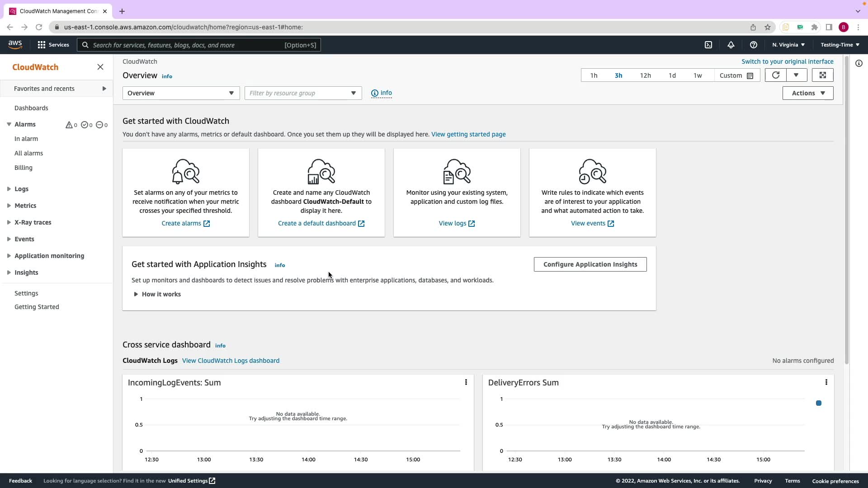
Task: Enter full screen mode icon
Action: coord(823,75)
